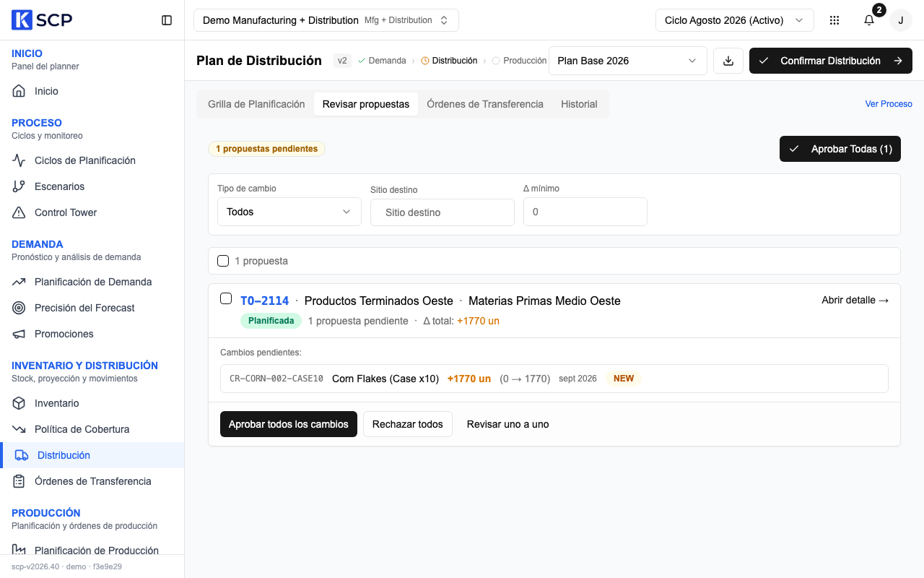The image size is (924, 578).
Task: Click the Ciclos de Planificación pulse icon
Action: coord(19,160)
